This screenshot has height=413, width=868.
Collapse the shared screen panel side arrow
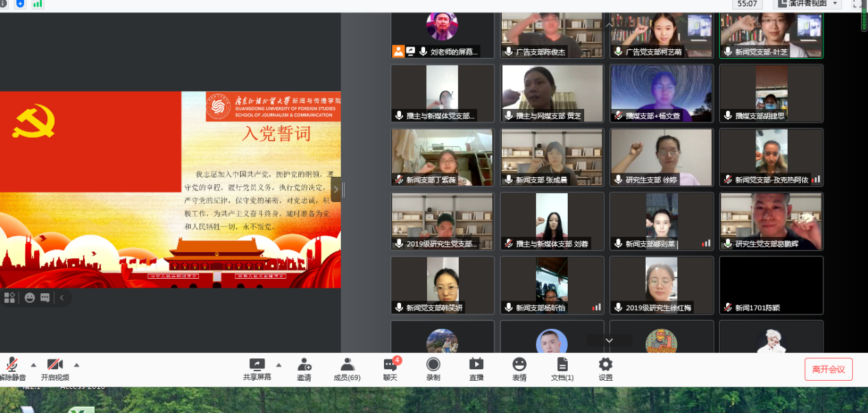coord(335,190)
